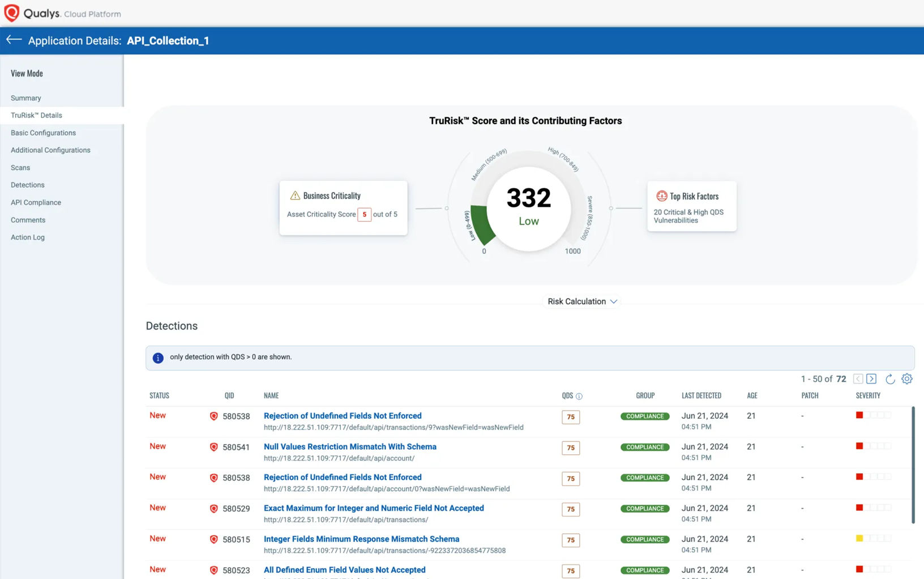Click the Top Risk Factors scale icon
Viewport: 924px width, 579px height.
[x=661, y=196]
